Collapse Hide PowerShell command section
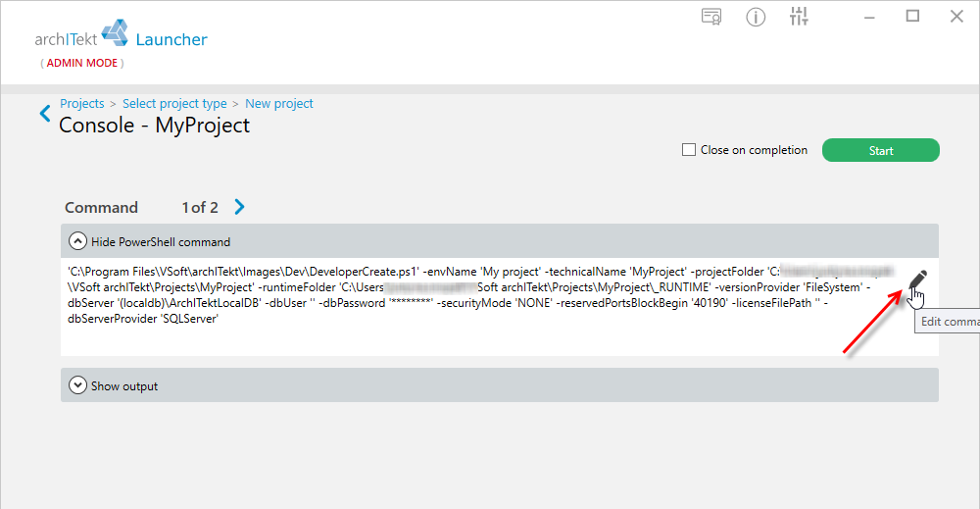The width and height of the screenshot is (980, 509). (77, 241)
